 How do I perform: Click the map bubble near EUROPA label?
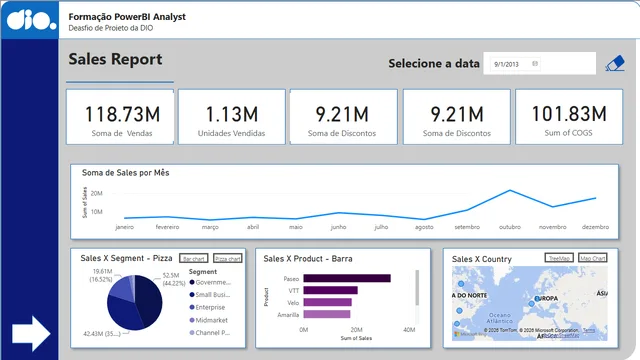(x=537, y=299)
